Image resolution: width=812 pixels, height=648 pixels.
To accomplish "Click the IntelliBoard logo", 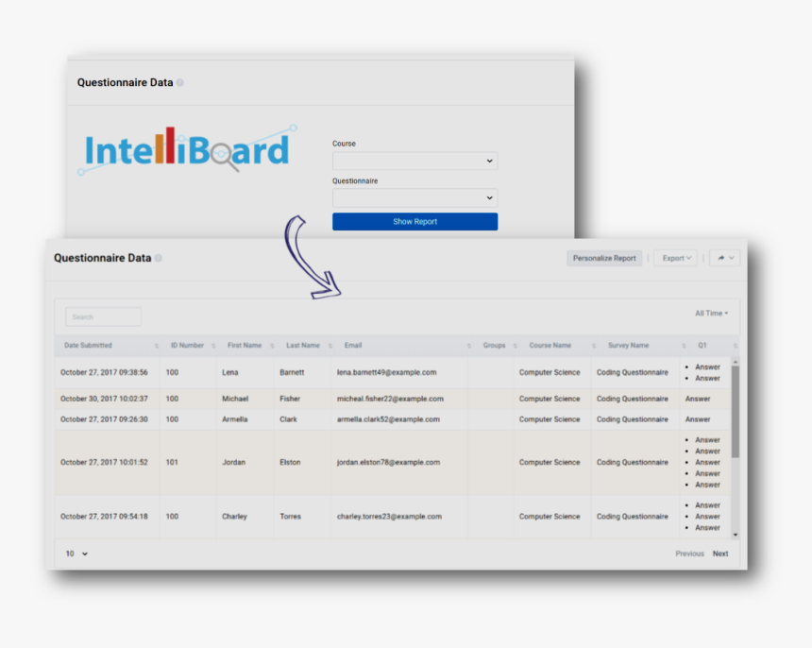I will 188,150.
